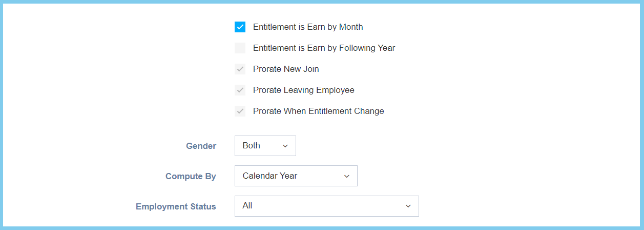The height and width of the screenshot is (230, 644).
Task: Enable Entitlement is Earn by Following Year checkbox
Action: 240,48
